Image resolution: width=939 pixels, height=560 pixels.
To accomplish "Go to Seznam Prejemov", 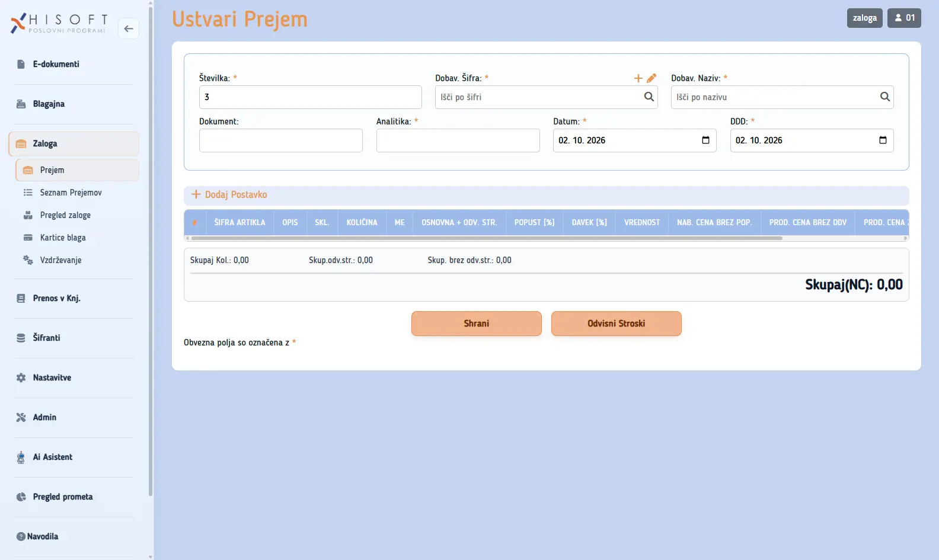I will click(77, 193).
